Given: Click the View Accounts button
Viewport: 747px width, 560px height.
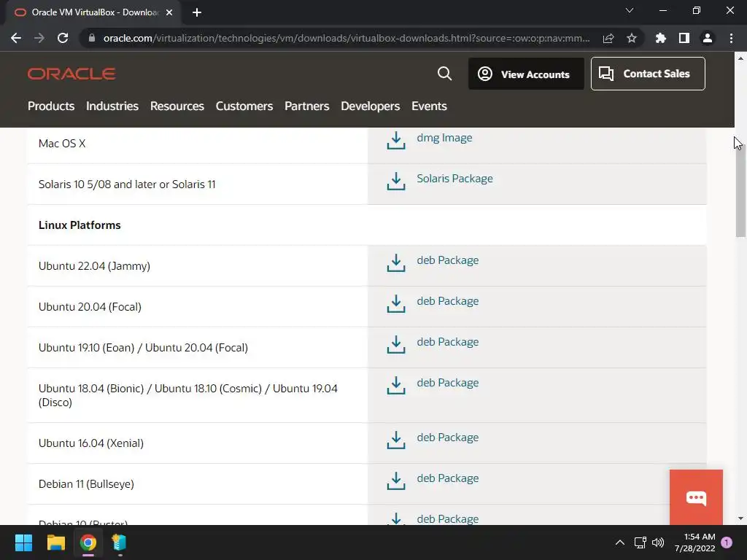Looking at the screenshot, I should tap(526, 74).
